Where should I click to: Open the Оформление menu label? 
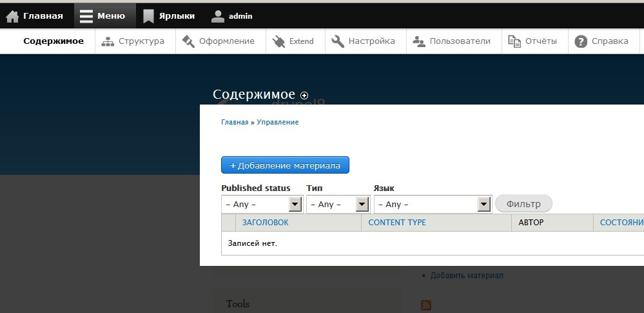point(227,41)
